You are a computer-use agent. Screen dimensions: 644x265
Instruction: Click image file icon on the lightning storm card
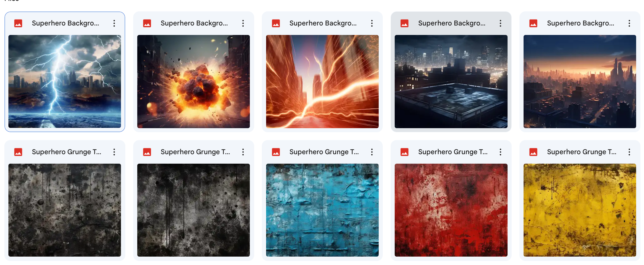18,23
